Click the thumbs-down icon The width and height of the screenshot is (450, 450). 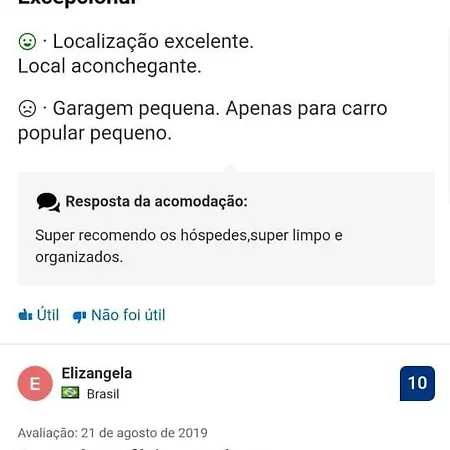[x=79, y=316]
